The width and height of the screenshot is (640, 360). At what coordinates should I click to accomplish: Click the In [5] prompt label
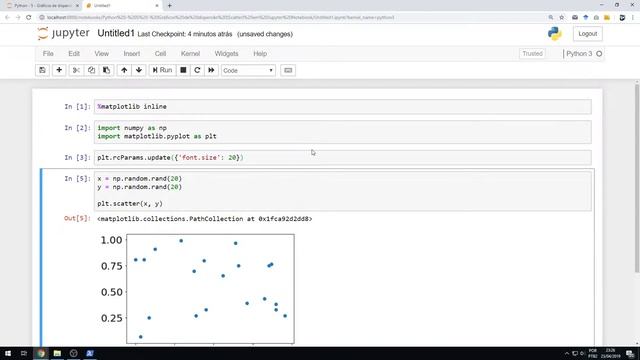(x=77, y=178)
